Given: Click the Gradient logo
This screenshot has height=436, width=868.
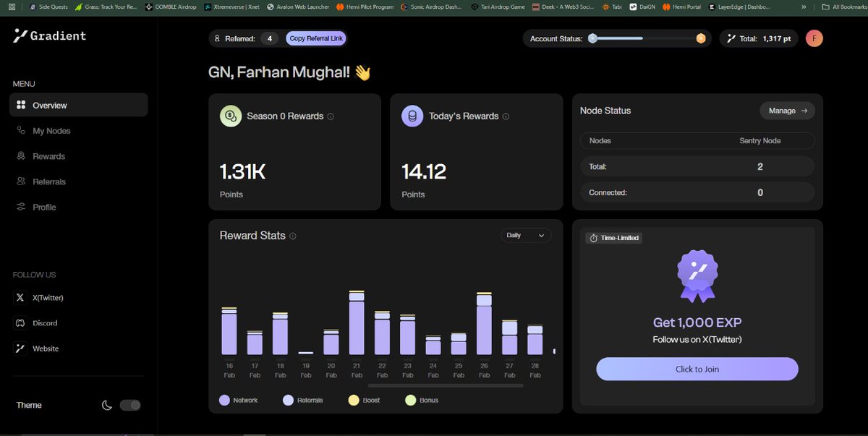Looking at the screenshot, I should [x=50, y=35].
